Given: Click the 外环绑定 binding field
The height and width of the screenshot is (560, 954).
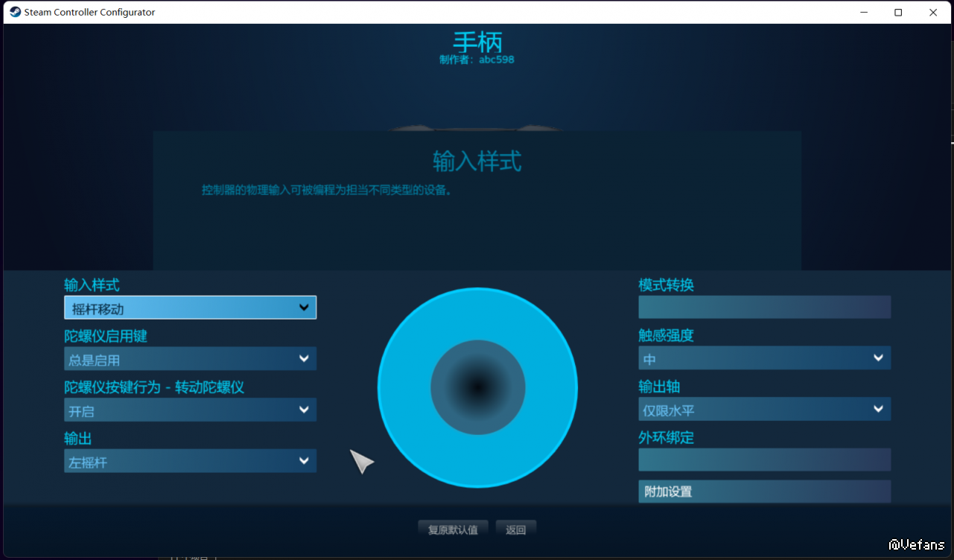Looking at the screenshot, I should (x=764, y=459).
